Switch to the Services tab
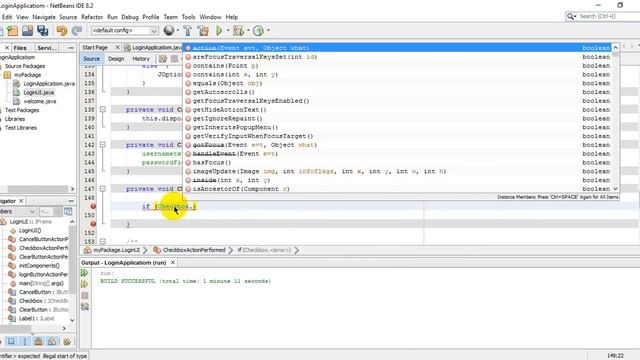Screen dimensions: 640x360 47,48
